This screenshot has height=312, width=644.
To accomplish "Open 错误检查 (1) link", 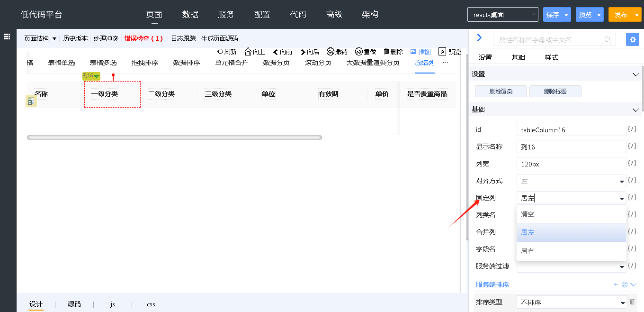I will click(x=143, y=38).
